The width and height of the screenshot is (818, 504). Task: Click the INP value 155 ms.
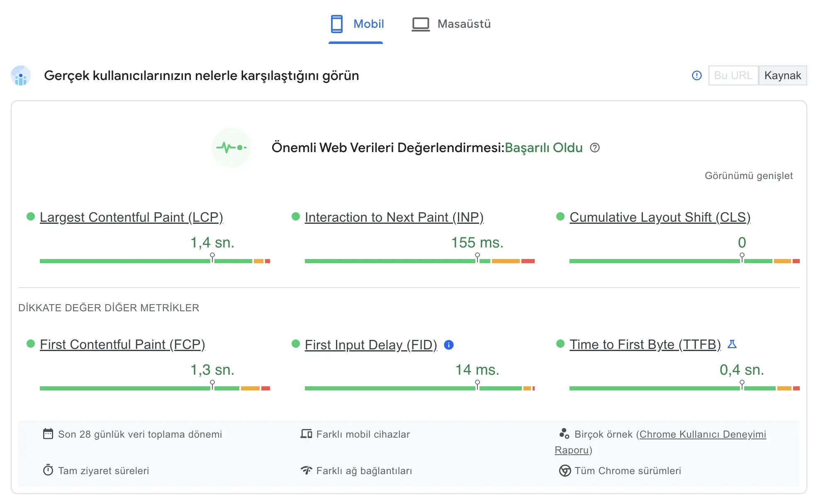(477, 242)
